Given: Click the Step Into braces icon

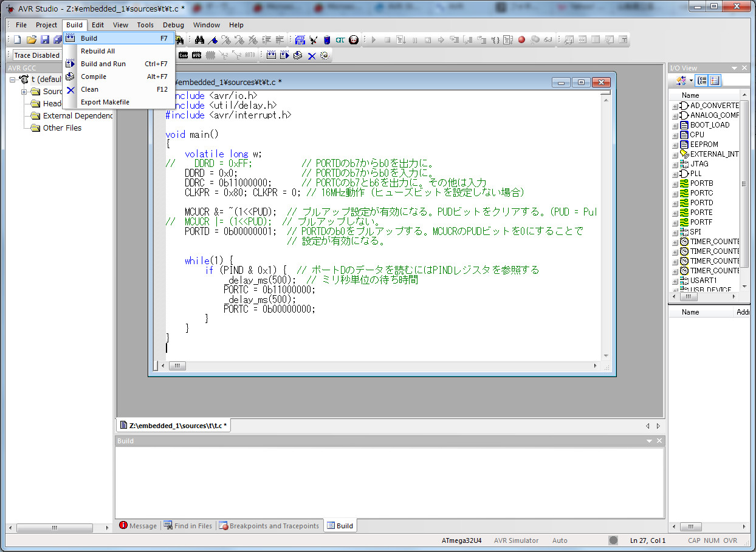Looking at the screenshot, I should [496, 40].
